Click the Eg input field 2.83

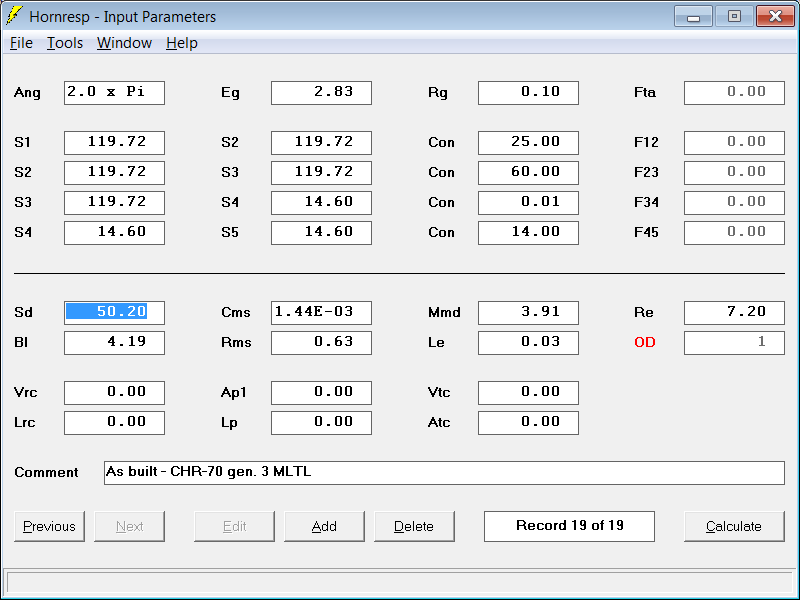point(321,93)
